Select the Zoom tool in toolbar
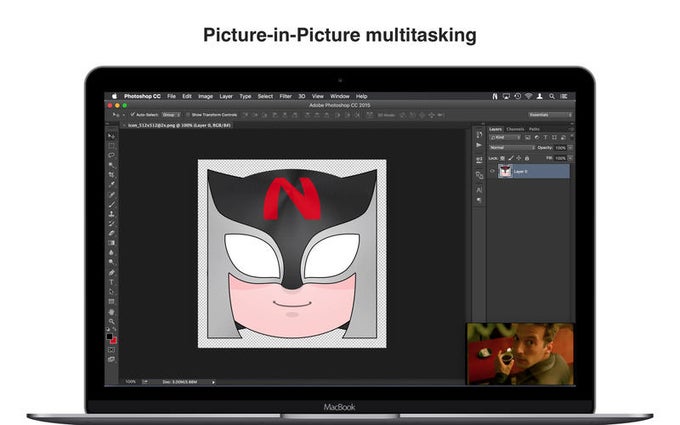This screenshot has height=425, width=680. point(111,321)
